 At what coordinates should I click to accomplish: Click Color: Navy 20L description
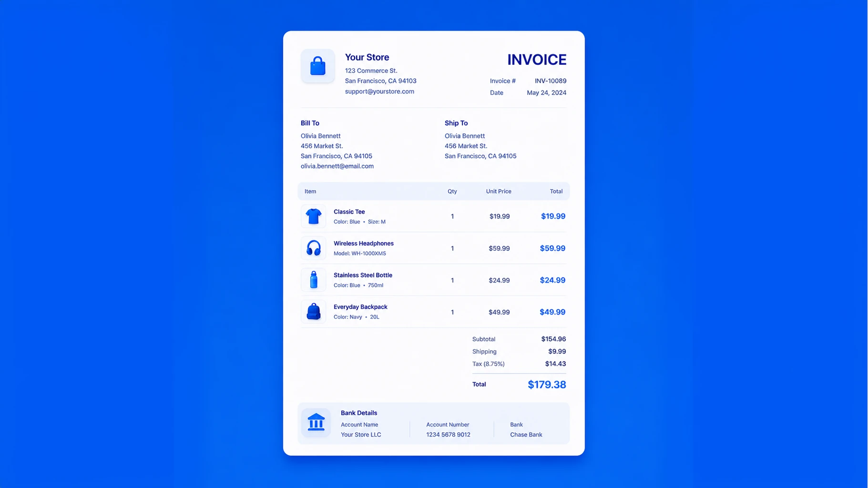pyautogui.click(x=357, y=317)
